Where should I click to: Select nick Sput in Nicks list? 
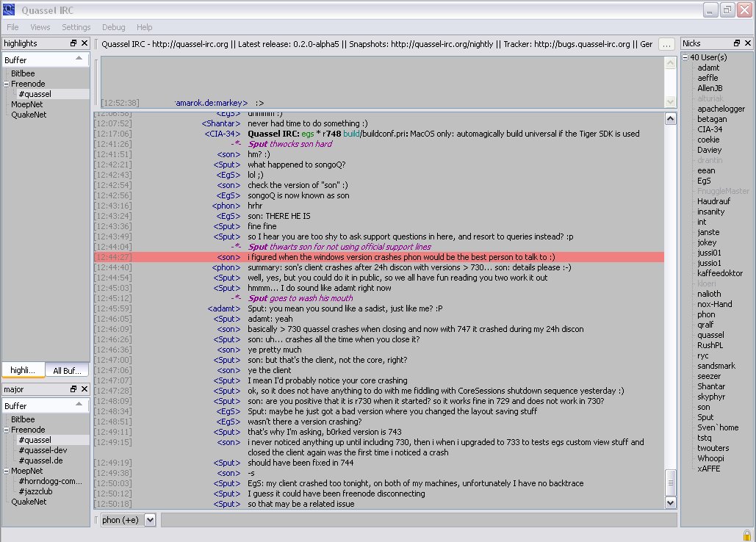(705, 417)
